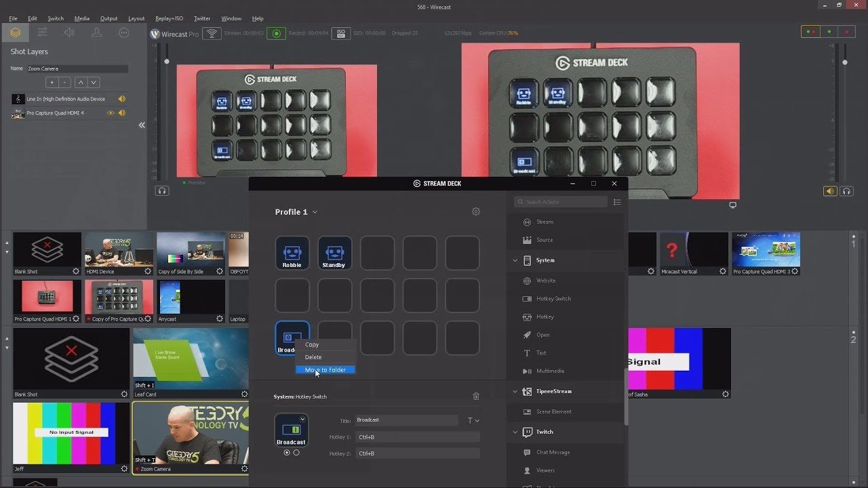The image size is (868, 488).
Task: Select the Standby Stream Deck key
Action: 334,253
